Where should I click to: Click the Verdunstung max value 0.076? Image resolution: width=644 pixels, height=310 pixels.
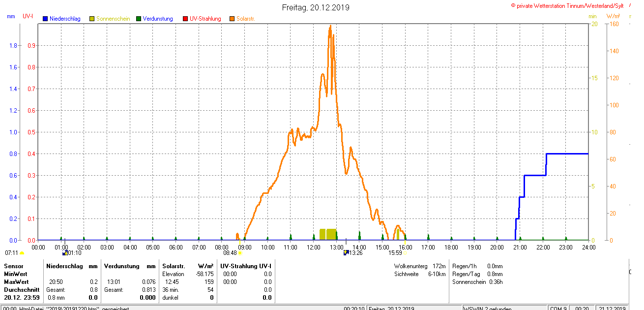pyautogui.click(x=149, y=282)
